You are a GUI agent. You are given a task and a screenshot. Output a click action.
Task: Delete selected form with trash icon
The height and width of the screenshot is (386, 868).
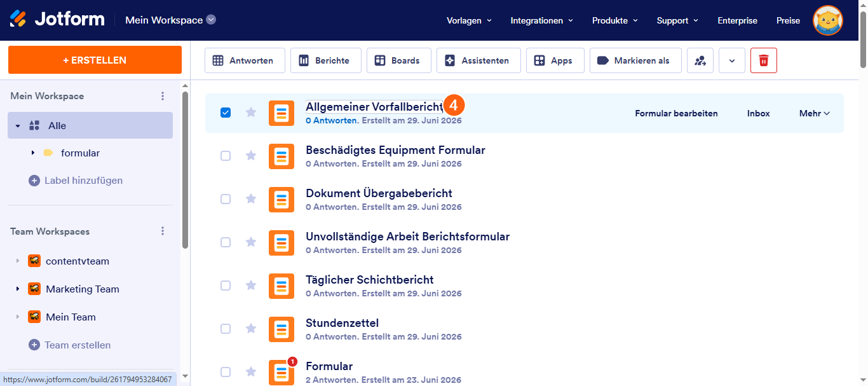coord(764,60)
